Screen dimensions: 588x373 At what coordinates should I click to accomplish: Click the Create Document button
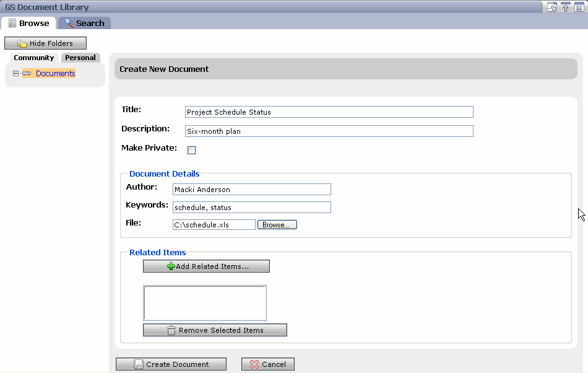click(x=171, y=364)
